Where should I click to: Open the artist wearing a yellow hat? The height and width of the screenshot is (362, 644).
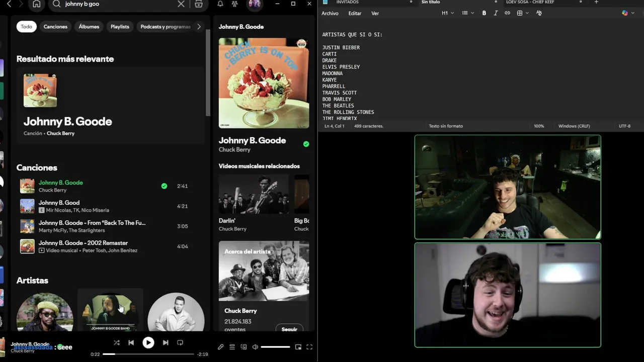45,312
